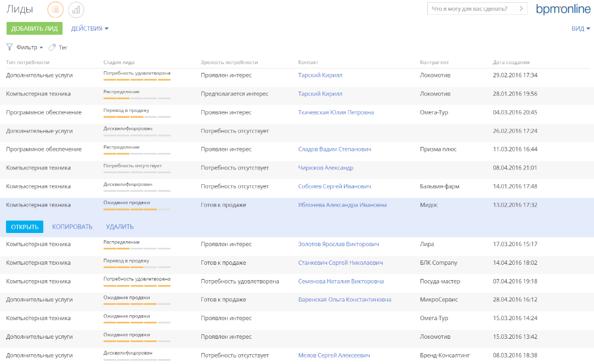Viewport: 594px width, 364px height.
Task: Click the funnel filter icon
Action: coord(9,47)
